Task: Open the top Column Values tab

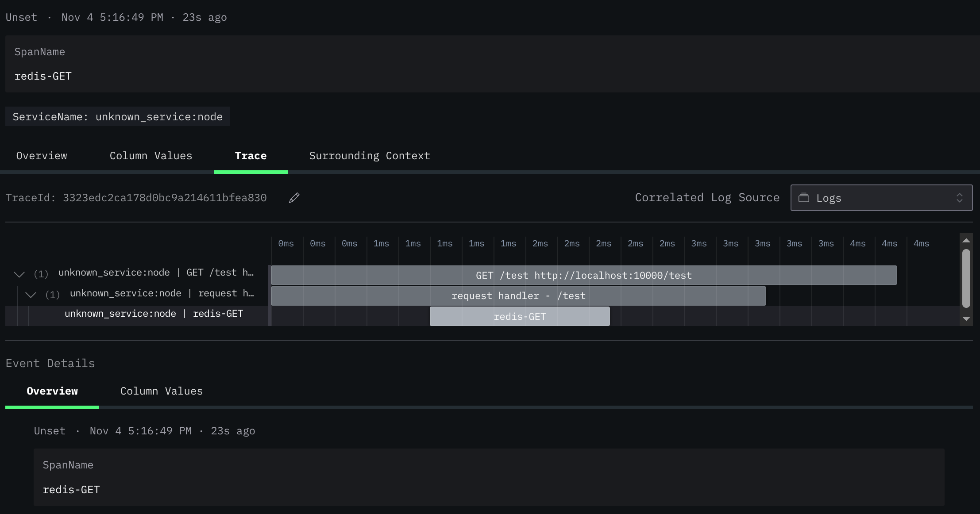Action: (150, 156)
